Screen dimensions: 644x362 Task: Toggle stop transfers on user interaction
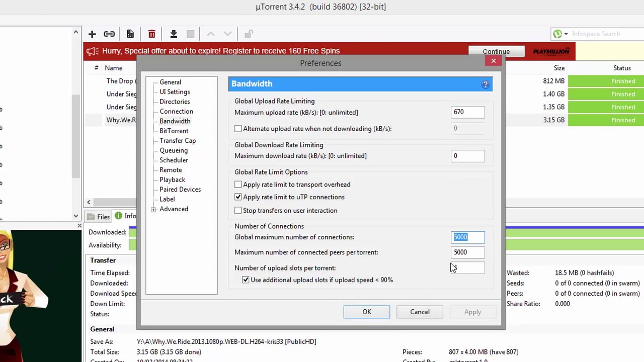coord(238,211)
